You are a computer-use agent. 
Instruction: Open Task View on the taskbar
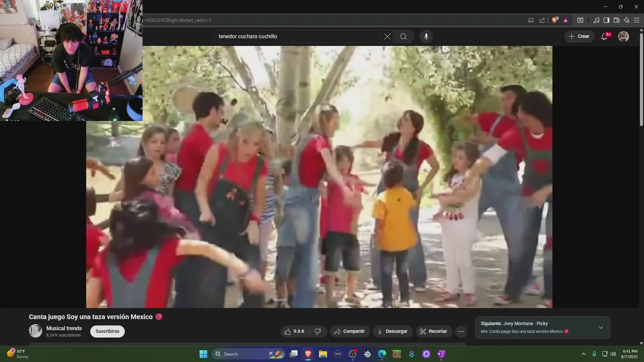(x=294, y=354)
